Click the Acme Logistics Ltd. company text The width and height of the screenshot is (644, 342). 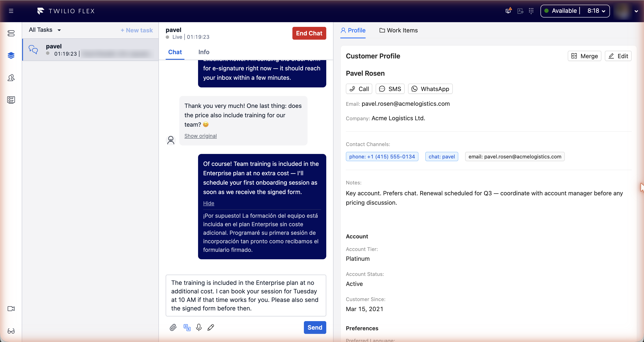[x=398, y=118]
